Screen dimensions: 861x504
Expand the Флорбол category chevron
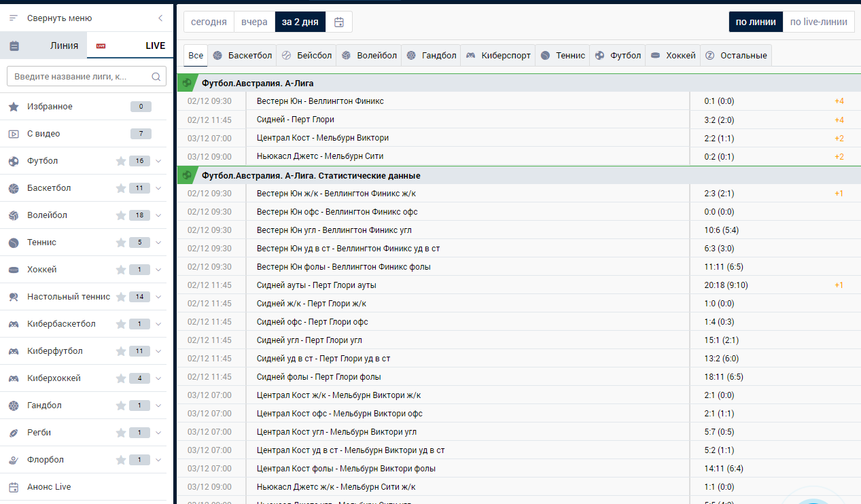158,460
